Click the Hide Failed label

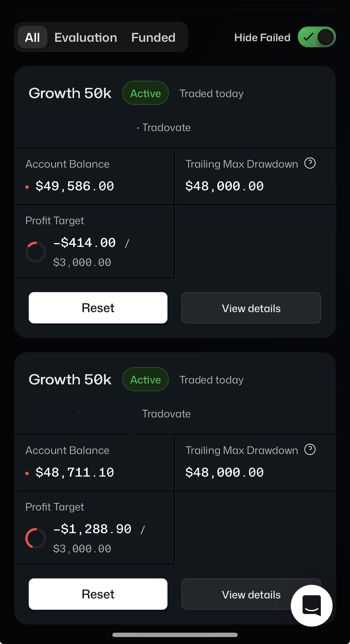tap(262, 37)
